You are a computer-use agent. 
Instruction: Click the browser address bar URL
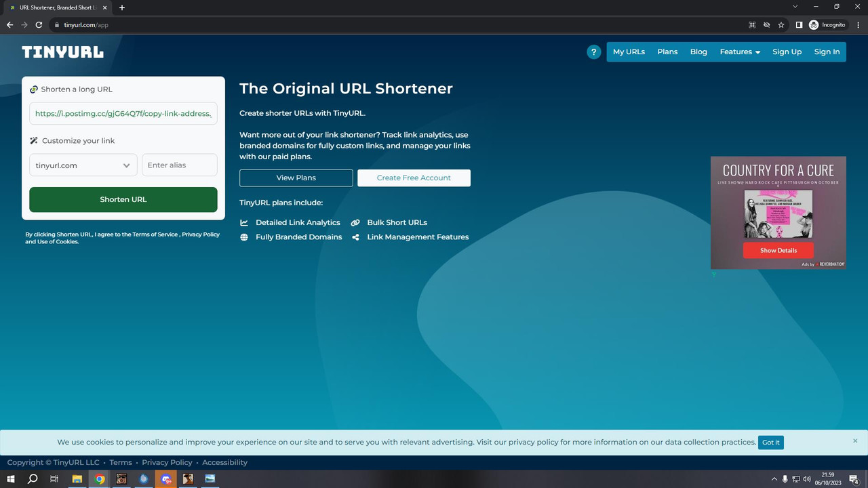86,25
